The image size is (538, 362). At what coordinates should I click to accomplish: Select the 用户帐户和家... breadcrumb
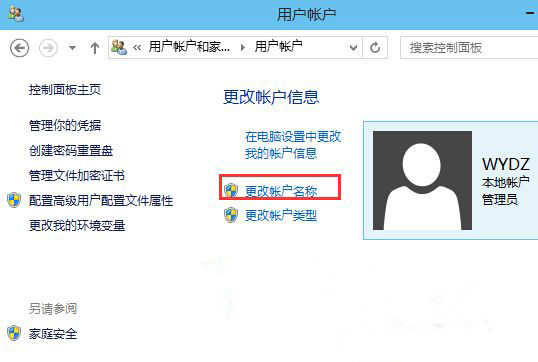(189, 47)
